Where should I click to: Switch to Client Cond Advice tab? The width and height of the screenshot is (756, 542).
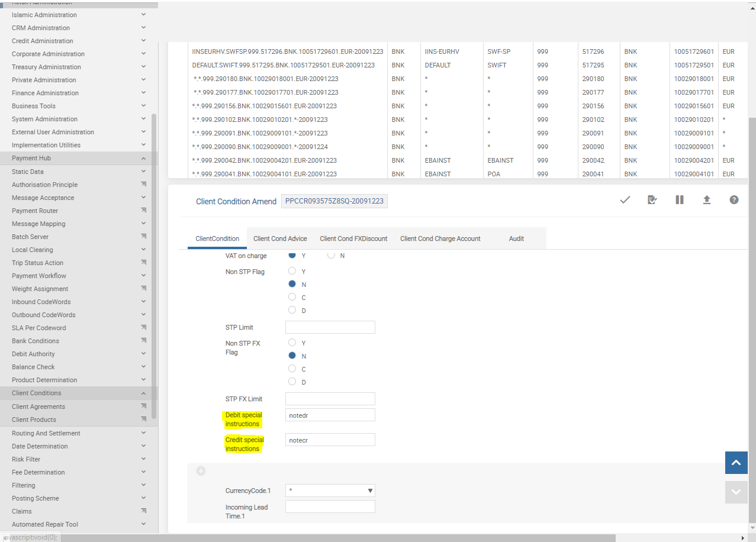pos(280,238)
